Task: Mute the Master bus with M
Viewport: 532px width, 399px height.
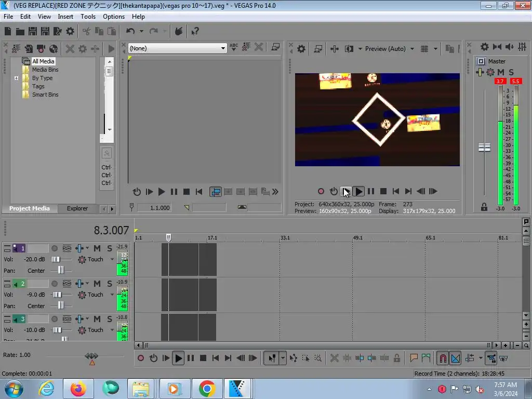Action: pyautogui.click(x=501, y=72)
